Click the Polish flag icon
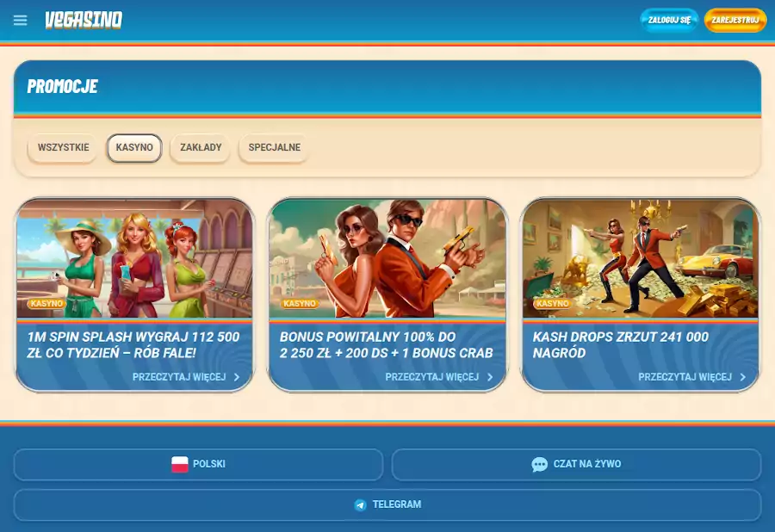This screenshot has height=532, width=775. click(180, 464)
